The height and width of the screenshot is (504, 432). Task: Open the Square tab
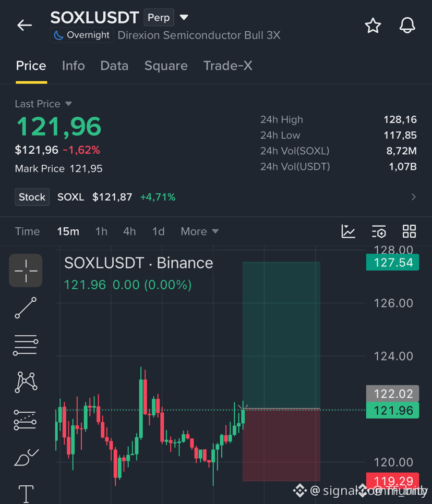click(166, 66)
